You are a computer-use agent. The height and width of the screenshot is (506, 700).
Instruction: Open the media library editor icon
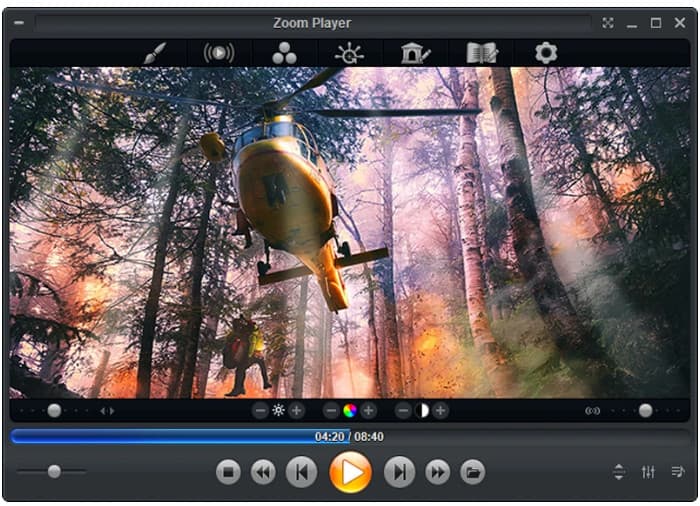tap(416, 53)
